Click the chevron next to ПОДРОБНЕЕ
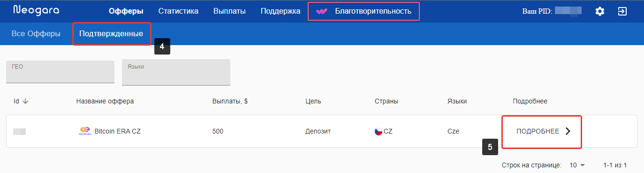 (568, 131)
